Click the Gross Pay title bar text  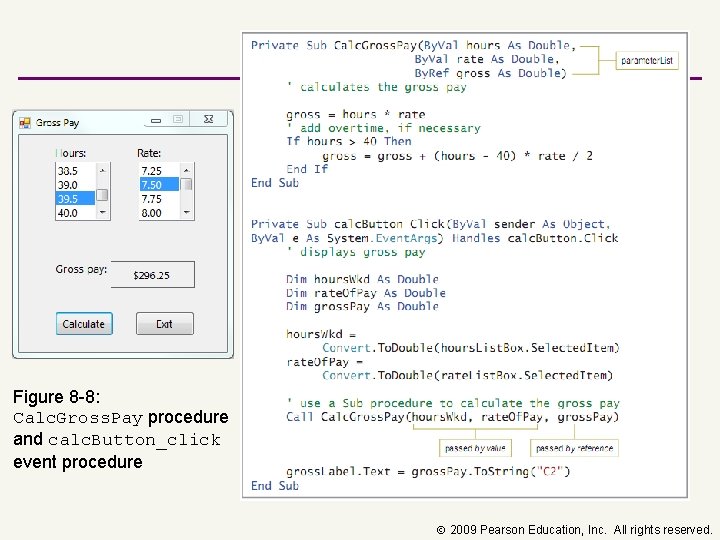pyautogui.click(x=57, y=123)
